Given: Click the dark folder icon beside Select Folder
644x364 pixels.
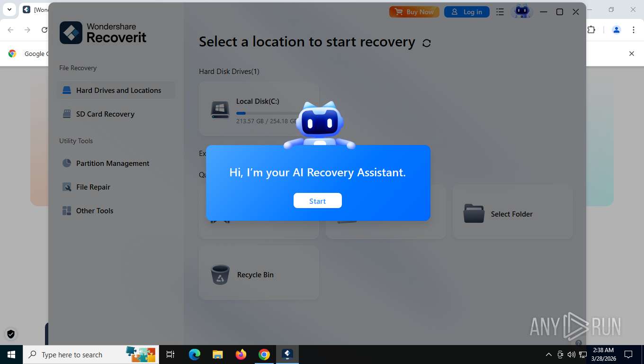Looking at the screenshot, I should 474,214.
